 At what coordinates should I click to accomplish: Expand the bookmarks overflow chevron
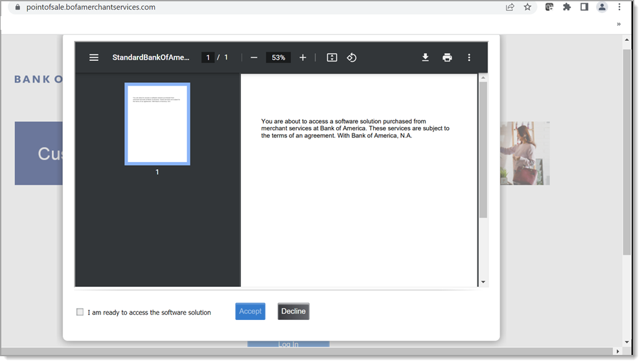pyautogui.click(x=619, y=24)
